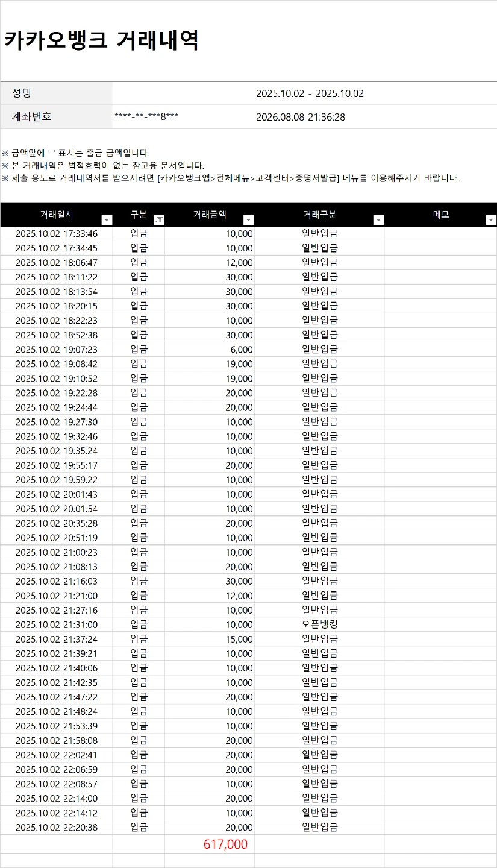This screenshot has height=868, width=497.
Task: Select the empty memo cell for 21:31:00 row
Action: [x=441, y=624]
